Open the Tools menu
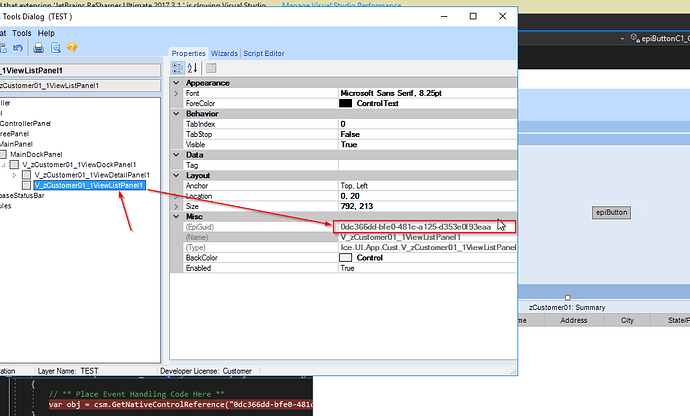690x416 pixels. (x=22, y=33)
